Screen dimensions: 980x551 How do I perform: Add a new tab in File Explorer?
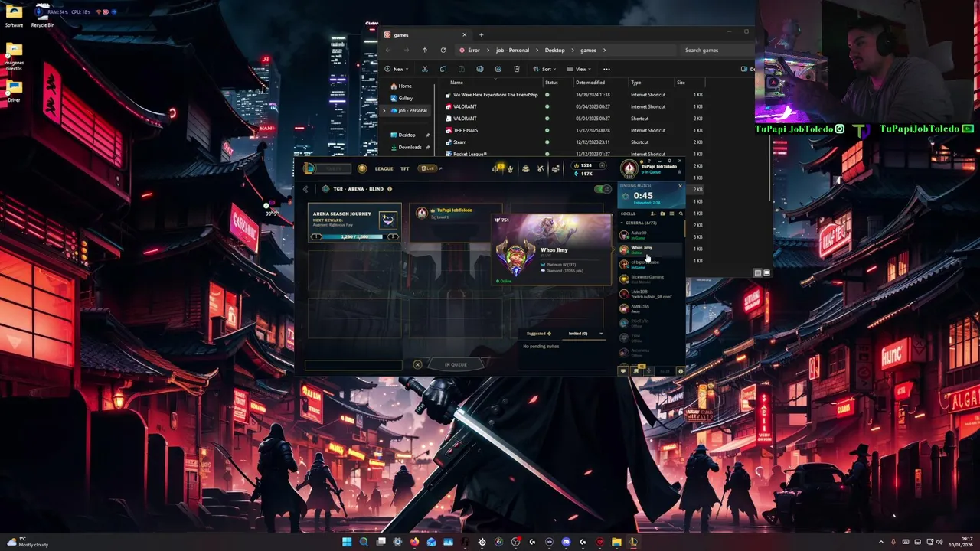[481, 34]
